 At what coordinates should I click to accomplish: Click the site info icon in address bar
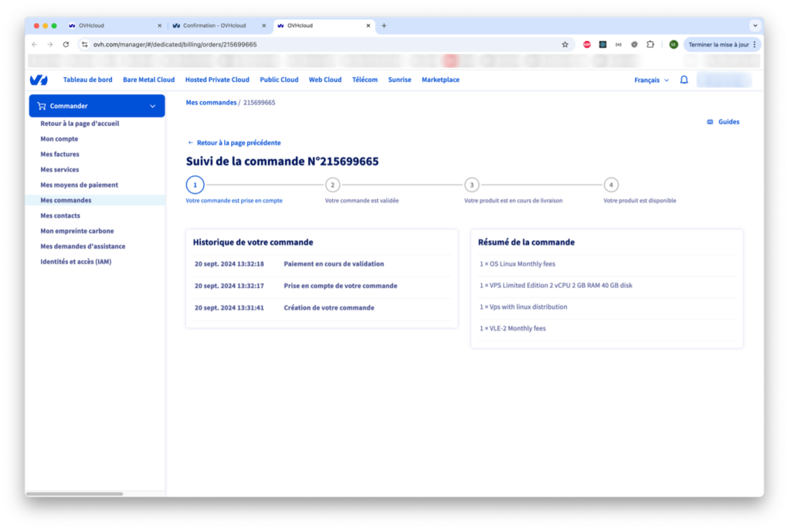pyautogui.click(x=85, y=44)
